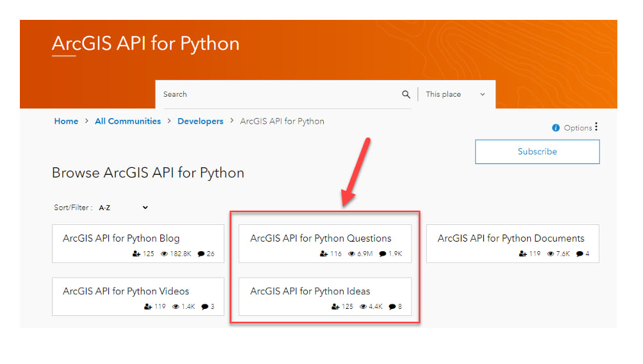Click views eye icon on Questions card
The width and height of the screenshot is (643, 364).
click(351, 254)
